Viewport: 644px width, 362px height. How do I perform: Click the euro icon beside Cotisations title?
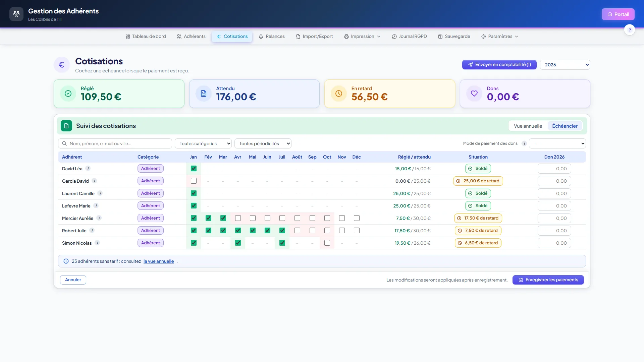[x=62, y=65]
